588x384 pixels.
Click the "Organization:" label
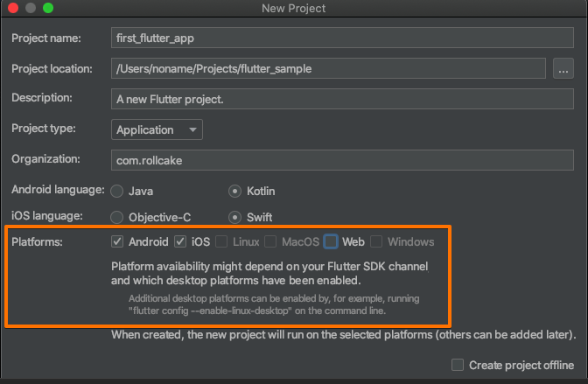45,159
